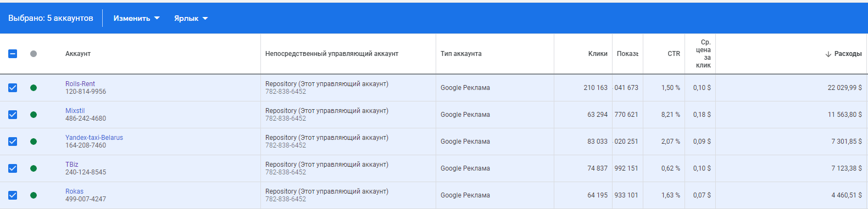
Task: Sort by Ср. цена за клик header
Action: 703,54
